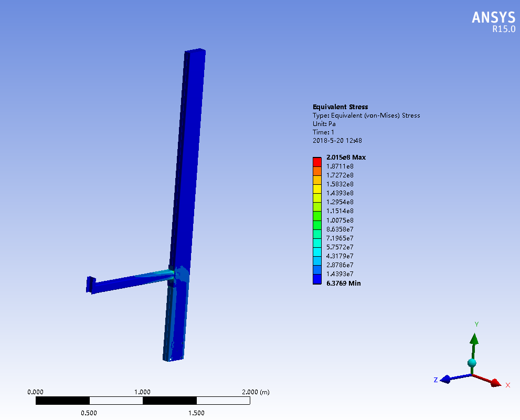The image size is (520, 420).
Task: Click the 'Unit: Pa' legend line
Action: pos(324,124)
